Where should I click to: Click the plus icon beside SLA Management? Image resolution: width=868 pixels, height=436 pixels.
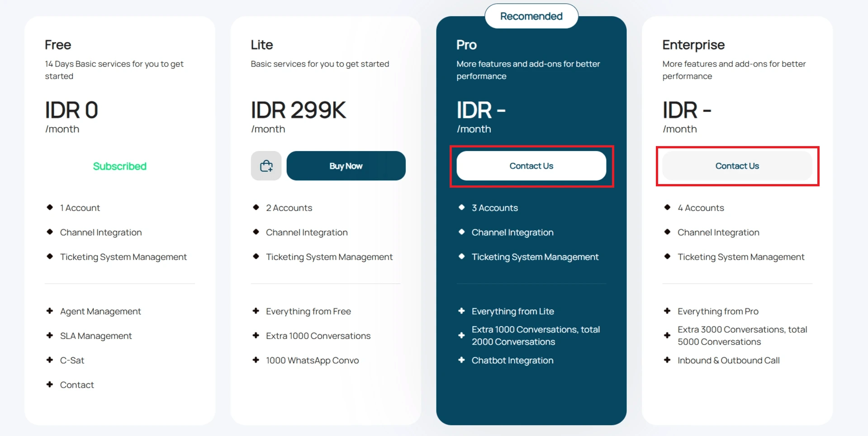click(x=50, y=335)
